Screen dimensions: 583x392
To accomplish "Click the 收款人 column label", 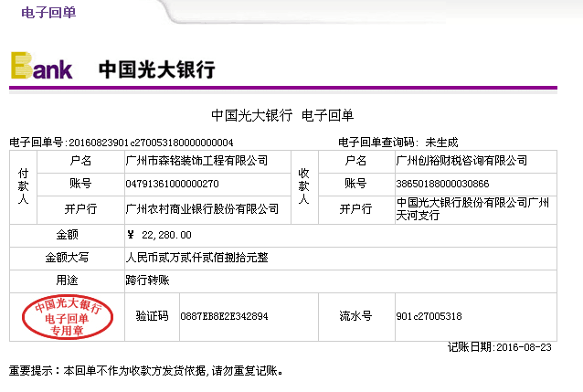I will (303, 186).
